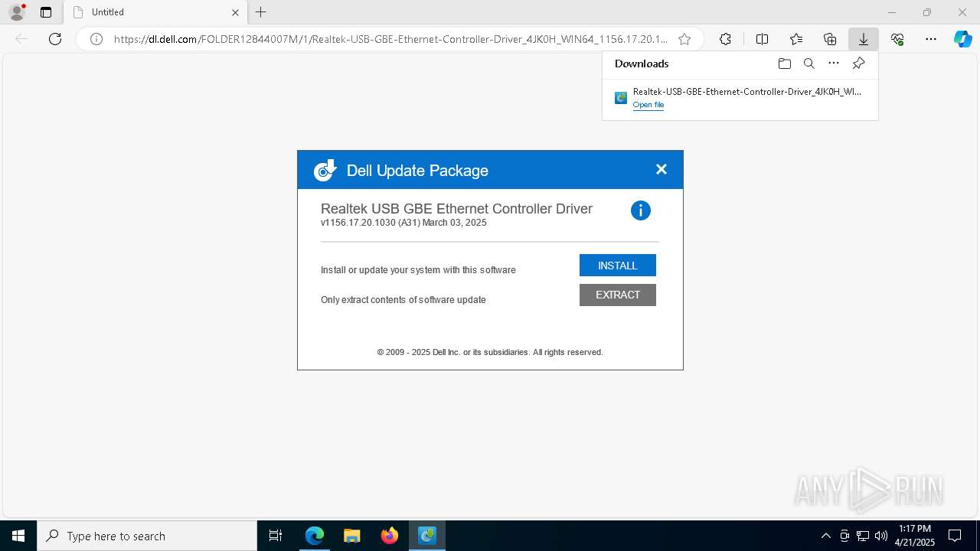Viewport: 980px width, 551px height.
Task: View site information icon
Action: [96, 39]
